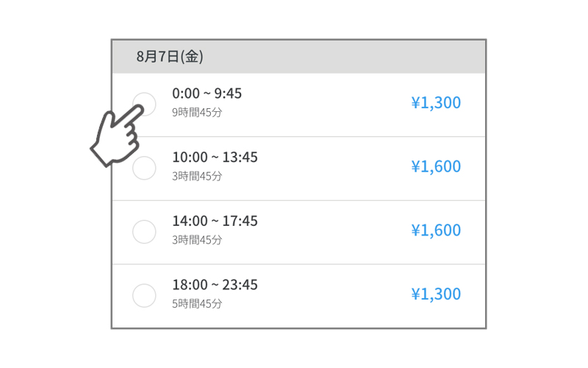The width and height of the screenshot is (588, 368).
Task: Click the 14:00 ~ 17:45 time label
Action: (x=215, y=222)
